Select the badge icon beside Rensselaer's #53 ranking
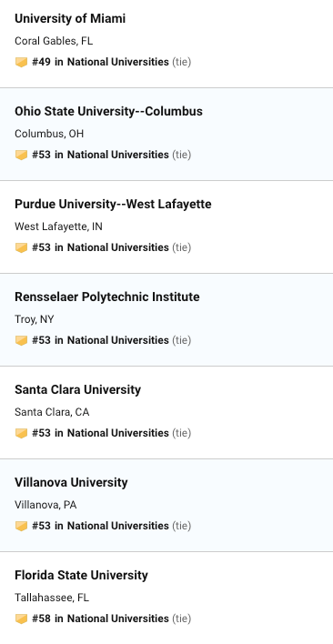333x644 pixels. [x=21, y=341]
